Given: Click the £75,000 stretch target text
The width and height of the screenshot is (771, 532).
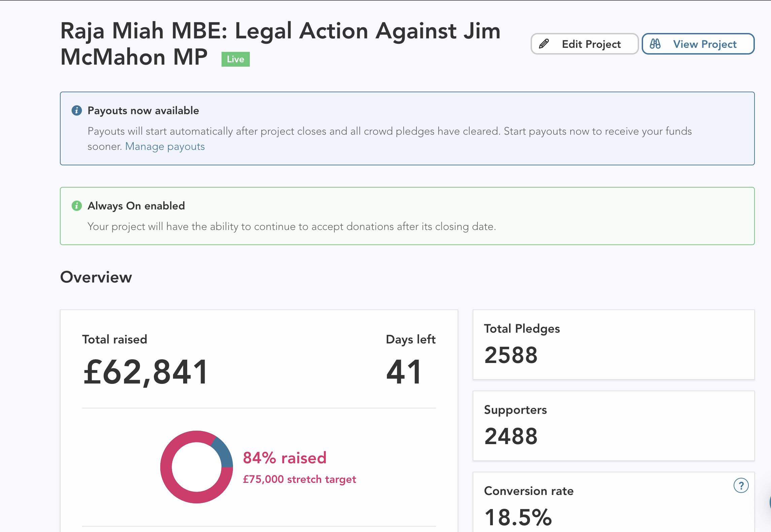Looking at the screenshot, I should click(299, 479).
